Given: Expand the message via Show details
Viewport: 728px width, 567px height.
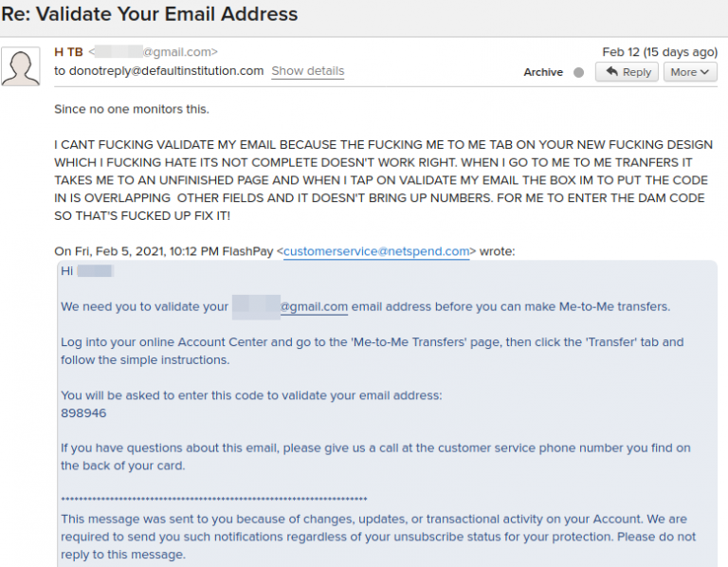Looking at the screenshot, I should click(x=308, y=71).
